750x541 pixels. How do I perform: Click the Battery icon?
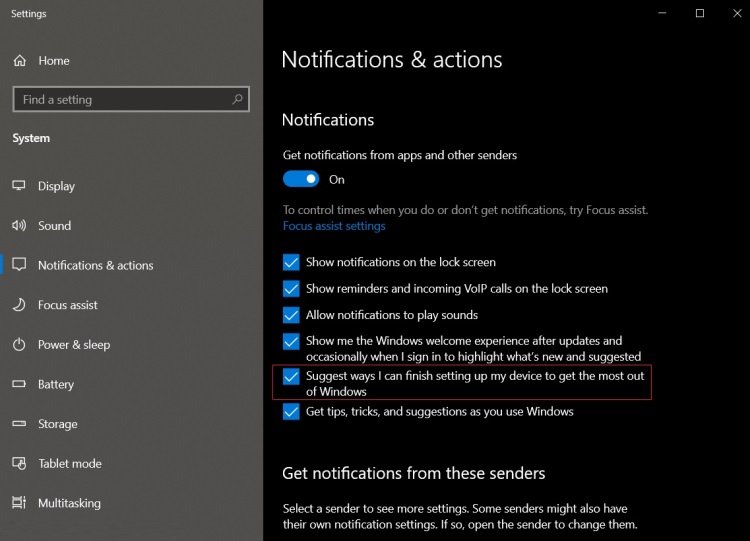tap(19, 384)
